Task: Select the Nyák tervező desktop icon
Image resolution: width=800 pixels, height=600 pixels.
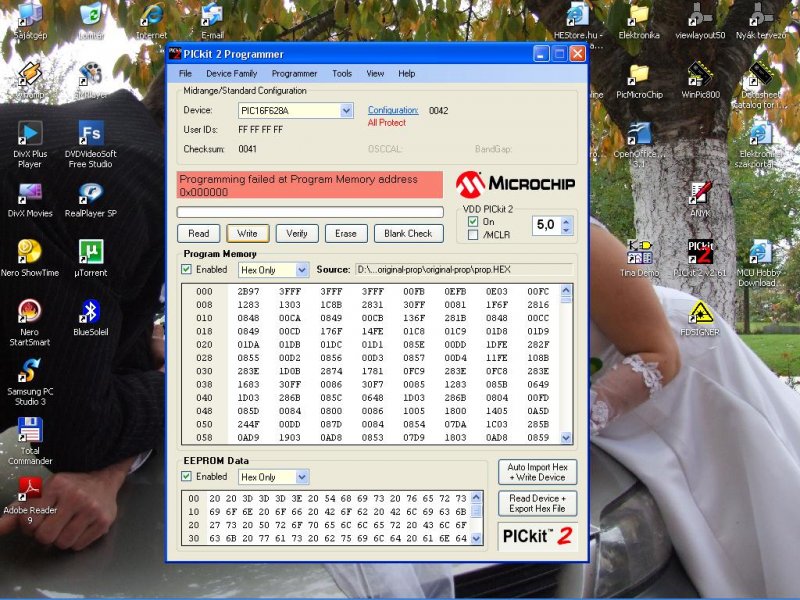Action: click(761, 20)
